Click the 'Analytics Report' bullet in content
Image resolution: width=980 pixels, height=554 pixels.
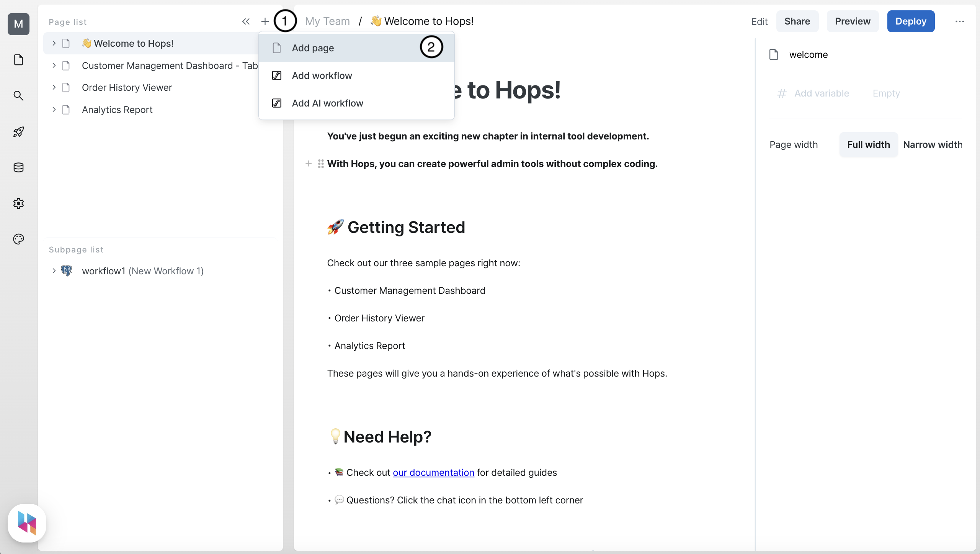coord(369,346)
